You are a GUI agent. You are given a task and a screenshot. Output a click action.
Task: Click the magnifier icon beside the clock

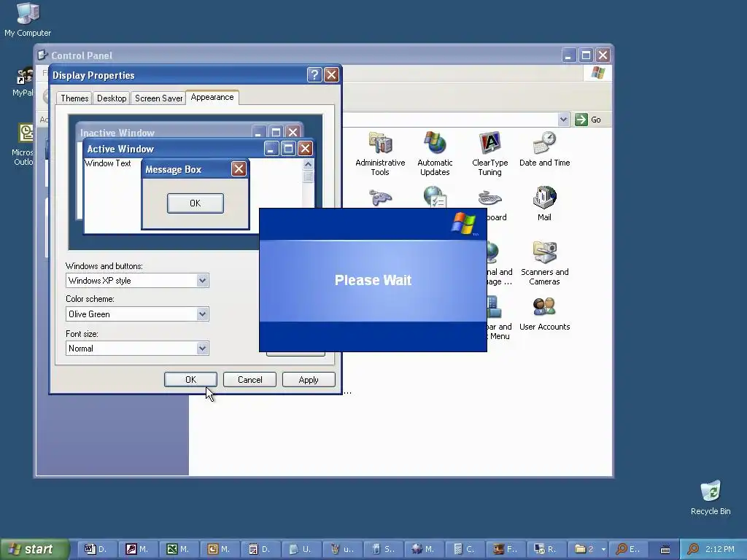pyautogui.click(x=693, y=549)
